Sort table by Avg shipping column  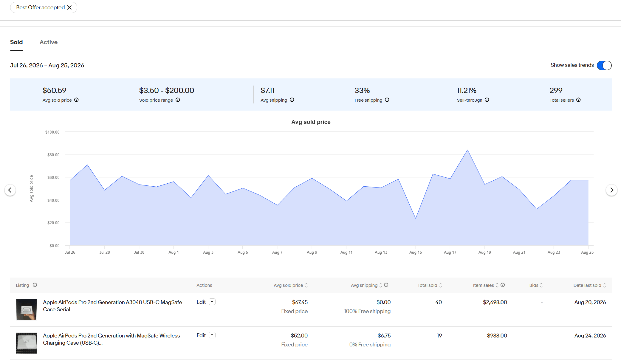pos(366,285)
